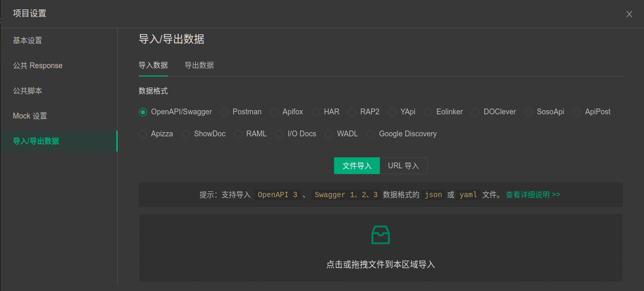
Task: Choose the RAML data format
Action: (x=238, y=134)
